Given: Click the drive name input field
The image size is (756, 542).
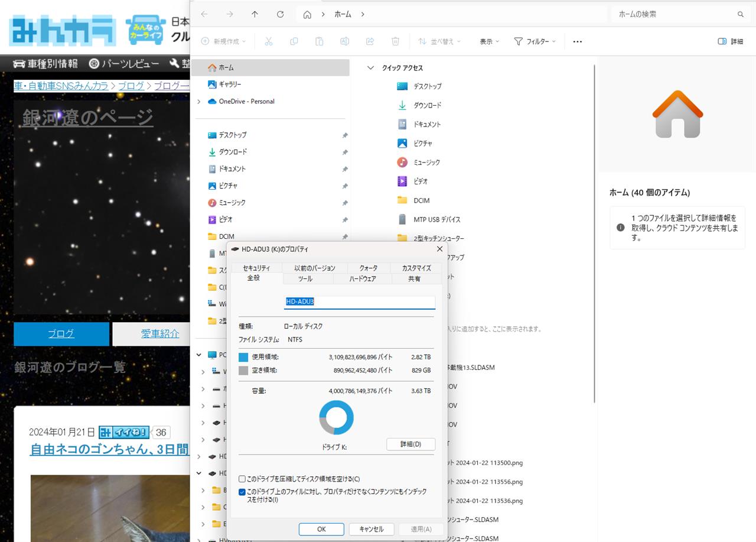Looking at the screenshot, I should click(360, 301).
